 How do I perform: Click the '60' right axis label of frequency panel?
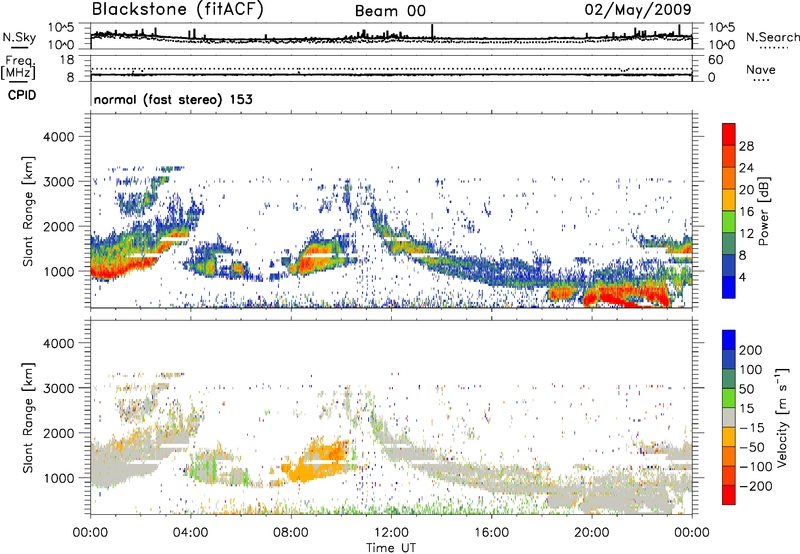715,60
